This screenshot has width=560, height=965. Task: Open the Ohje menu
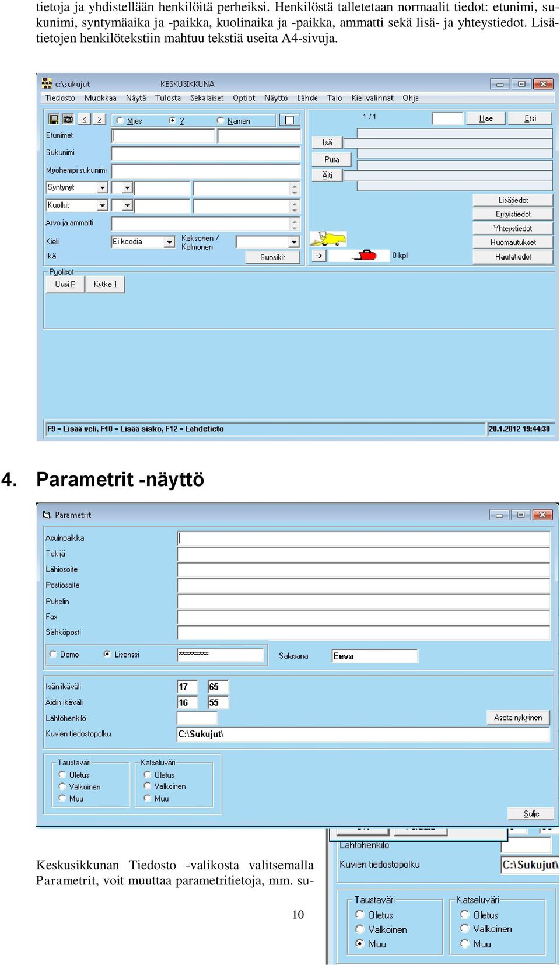pos(411,98)
